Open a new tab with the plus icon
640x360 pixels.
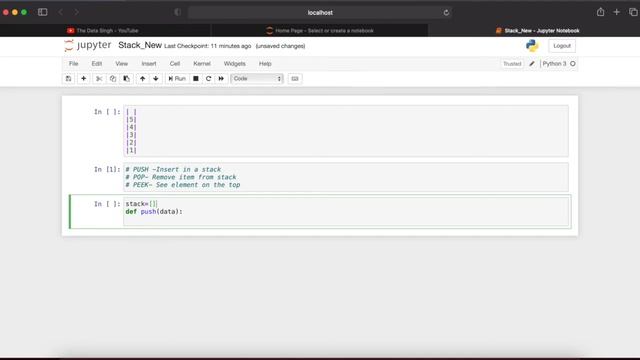click(x=616, y=12)
